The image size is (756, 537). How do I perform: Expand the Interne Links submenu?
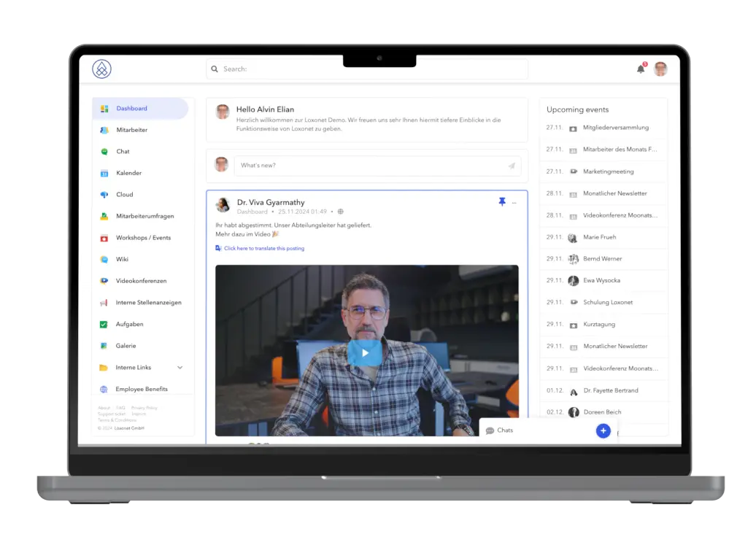[x=180, y=368]
